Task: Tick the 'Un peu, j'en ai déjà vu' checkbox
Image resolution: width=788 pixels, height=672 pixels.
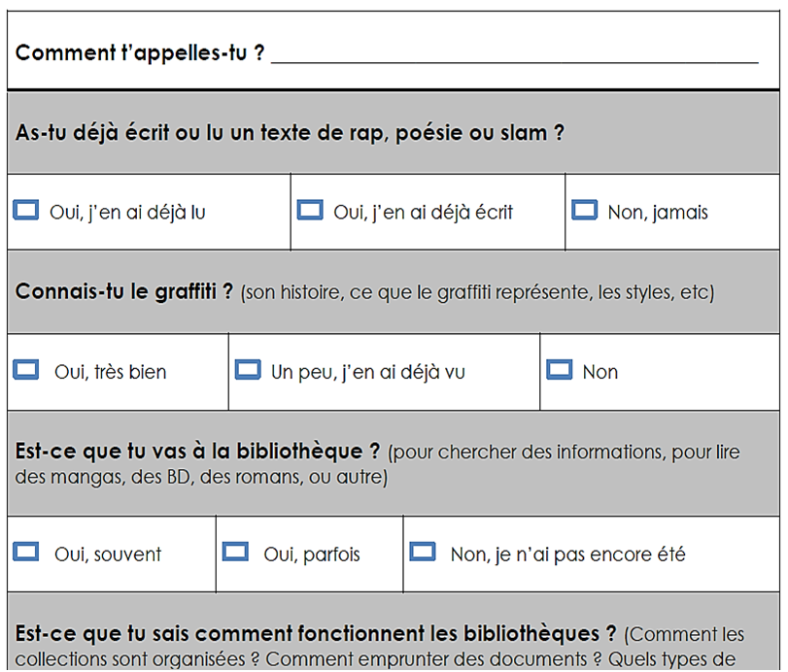Action: (x=248, y=370)
